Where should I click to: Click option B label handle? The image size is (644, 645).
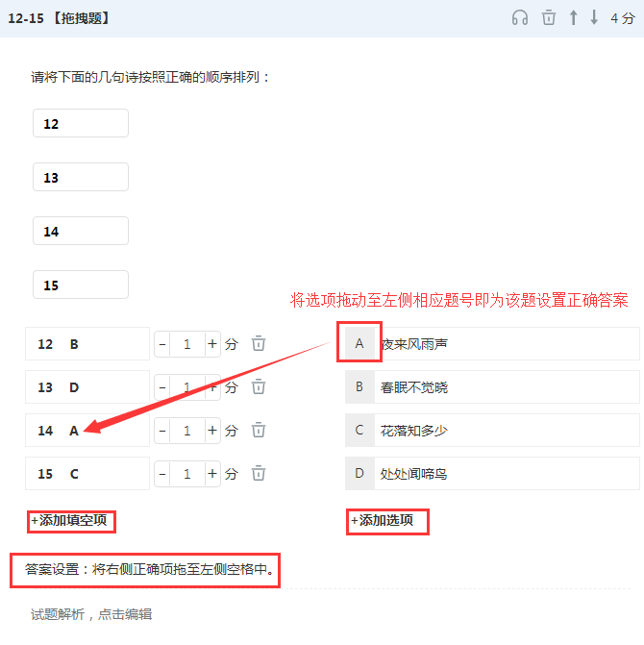pos(359,386)
